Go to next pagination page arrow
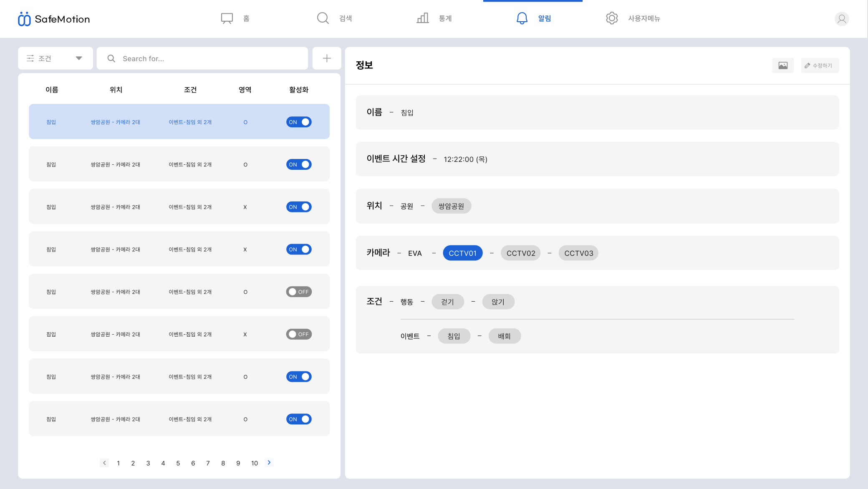This screenshot has width=868, height=489. [269, 462]
